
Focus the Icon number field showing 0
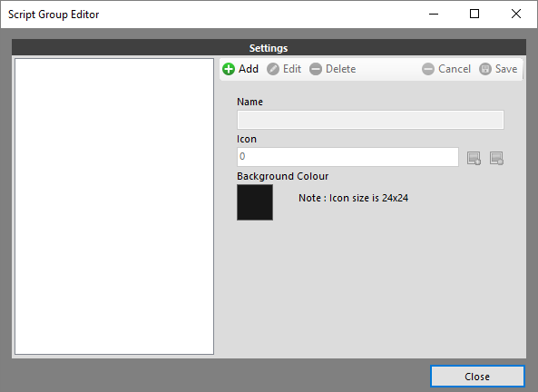pyautogui.click(x=347, y=157)
